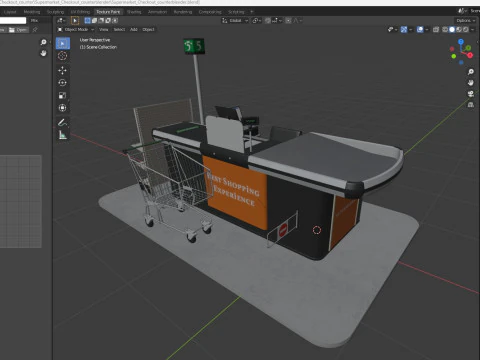Switch to the UV Editing workspace tab
480x360 pixels.
pos(80,12)
